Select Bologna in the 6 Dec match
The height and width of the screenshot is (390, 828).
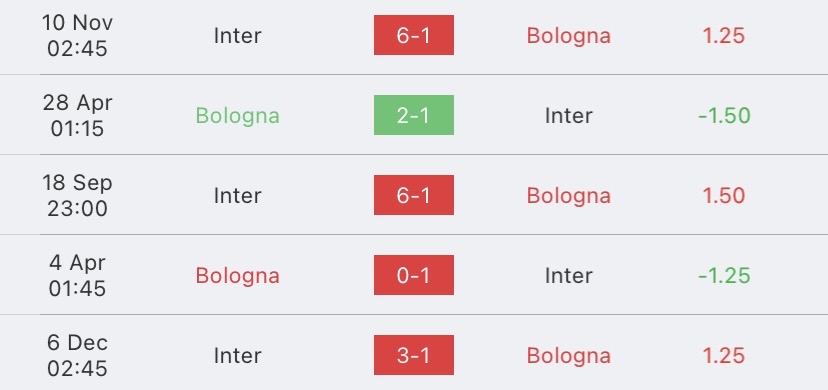(x=569, y=356)
